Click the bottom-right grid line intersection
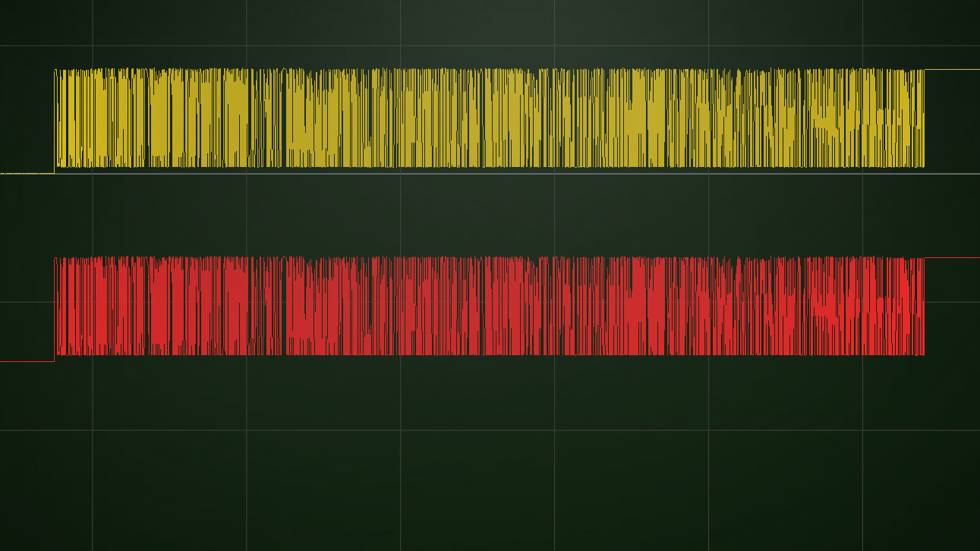This screenshot has height=551, width=980. pyautogui.click(x=862, y=430)
